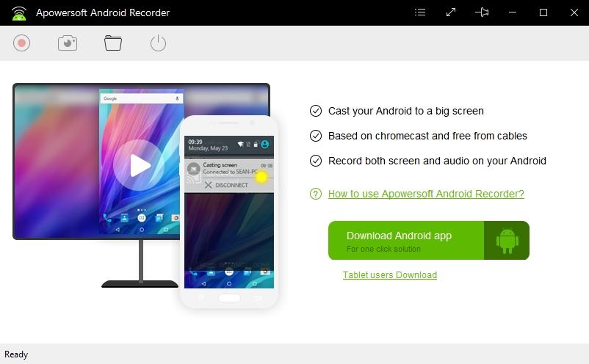The height and width of the screenshot is (364, 589).
Task: Start recording with the red record button
Action: coord(21,43)
